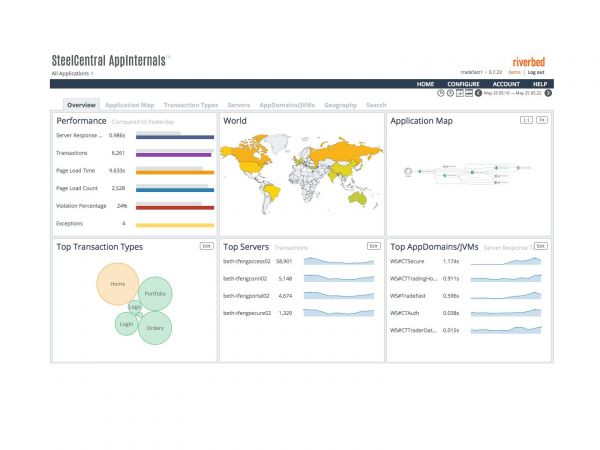Click the application map user node icon
This screenshot has width=600, height=450.
pos(407,173)
